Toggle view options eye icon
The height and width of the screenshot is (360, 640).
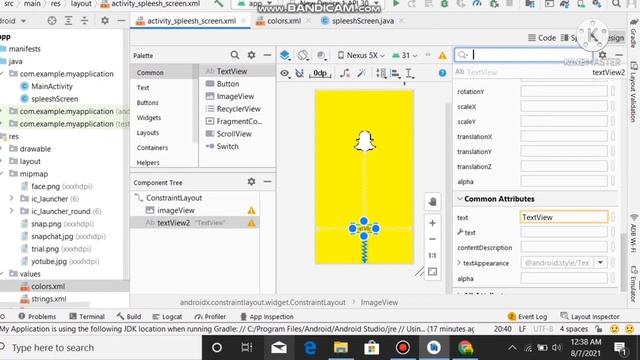point(284,73)
